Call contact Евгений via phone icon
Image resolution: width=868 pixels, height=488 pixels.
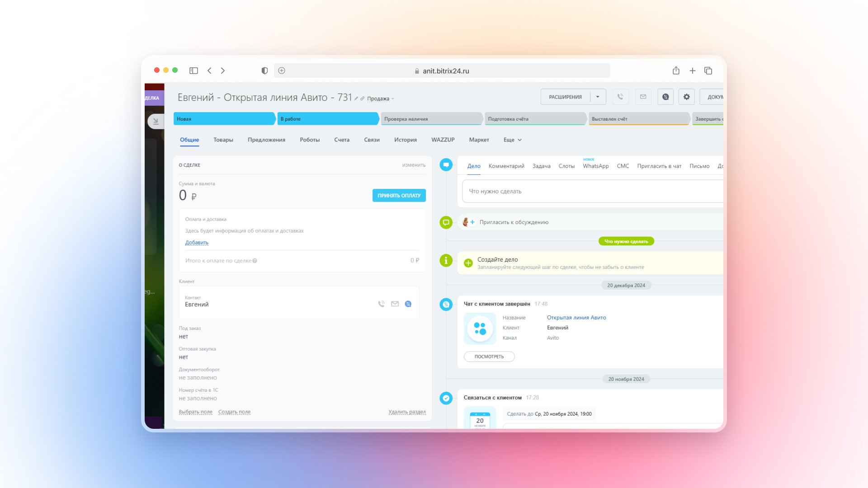coord(381,304)
